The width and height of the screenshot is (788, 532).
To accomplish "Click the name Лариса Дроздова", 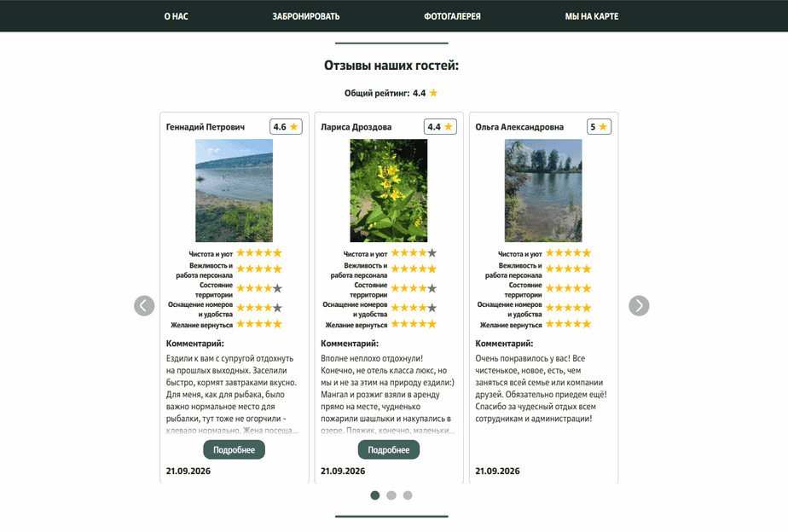I will (356, 127).
